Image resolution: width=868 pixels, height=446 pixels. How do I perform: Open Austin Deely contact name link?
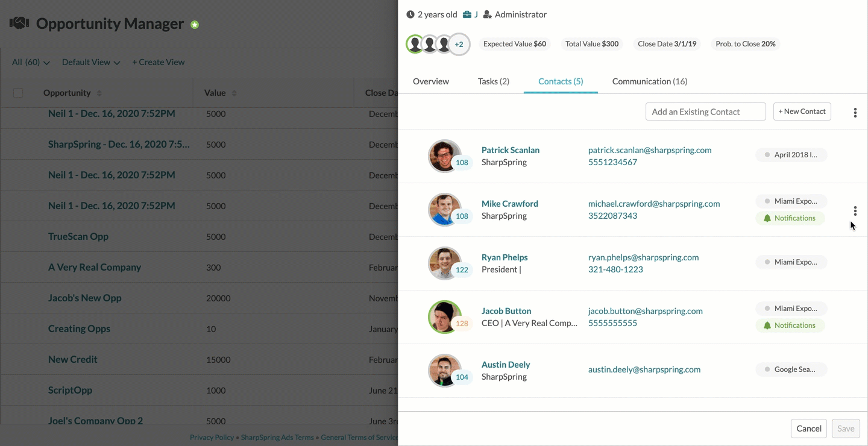point(506,365)
